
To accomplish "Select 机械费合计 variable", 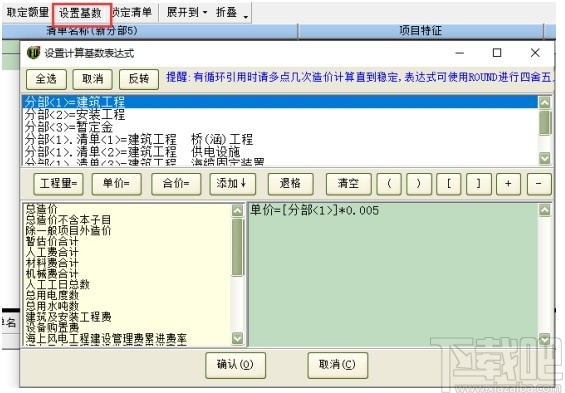I will [52, 274].
